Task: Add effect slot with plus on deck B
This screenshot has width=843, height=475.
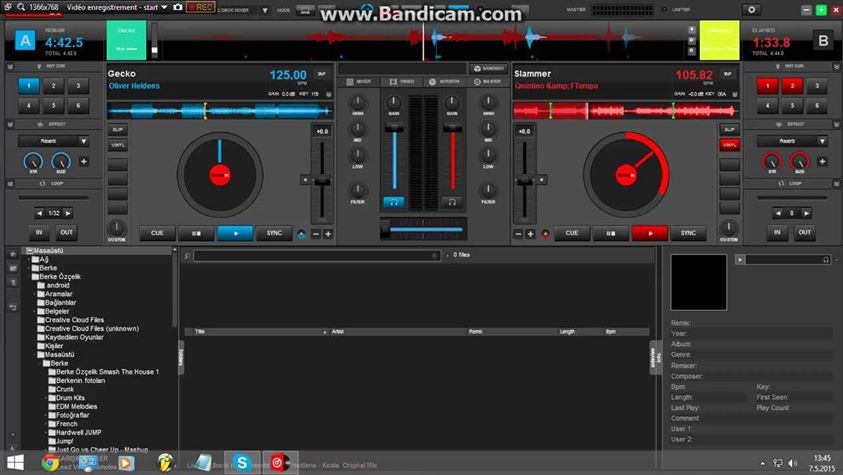Action: [822, 161]
